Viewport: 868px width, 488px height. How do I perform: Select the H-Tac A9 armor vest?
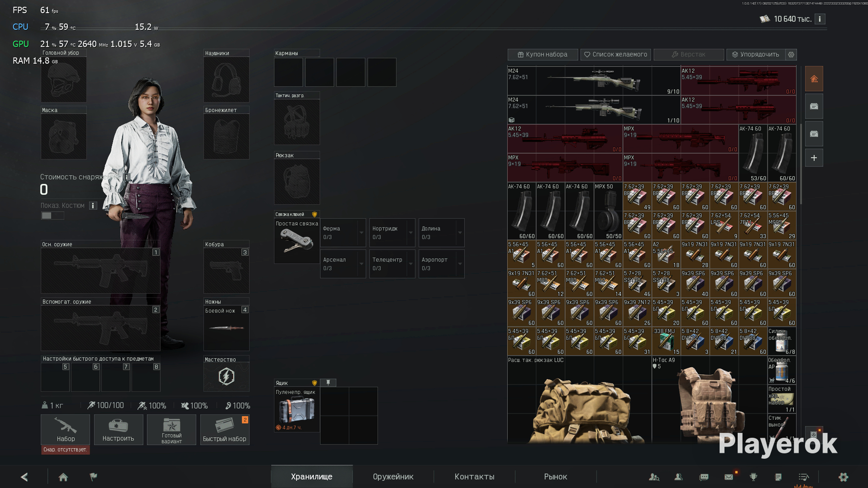[709, 400]
